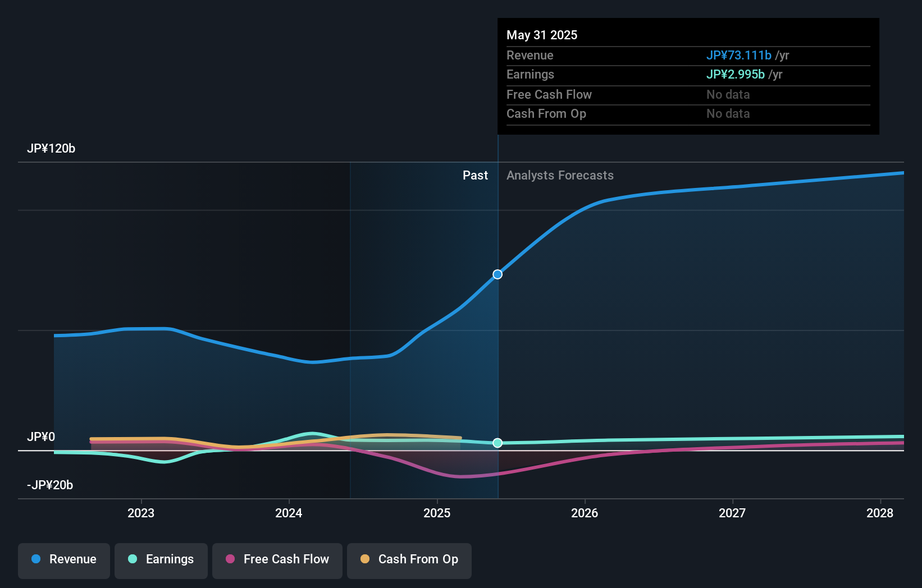
Task: Open the May 31 2025 tooltip header
Action: coord(542,35)
